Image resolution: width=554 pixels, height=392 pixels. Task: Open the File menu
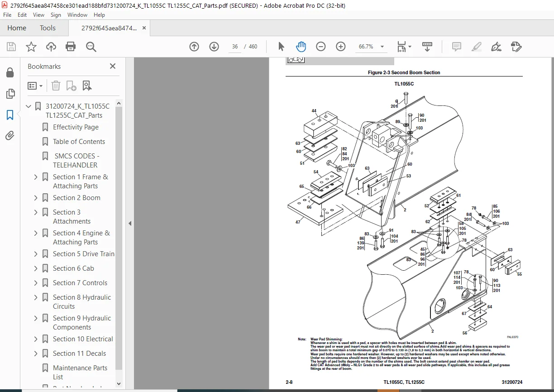click(x=7, y=15)
